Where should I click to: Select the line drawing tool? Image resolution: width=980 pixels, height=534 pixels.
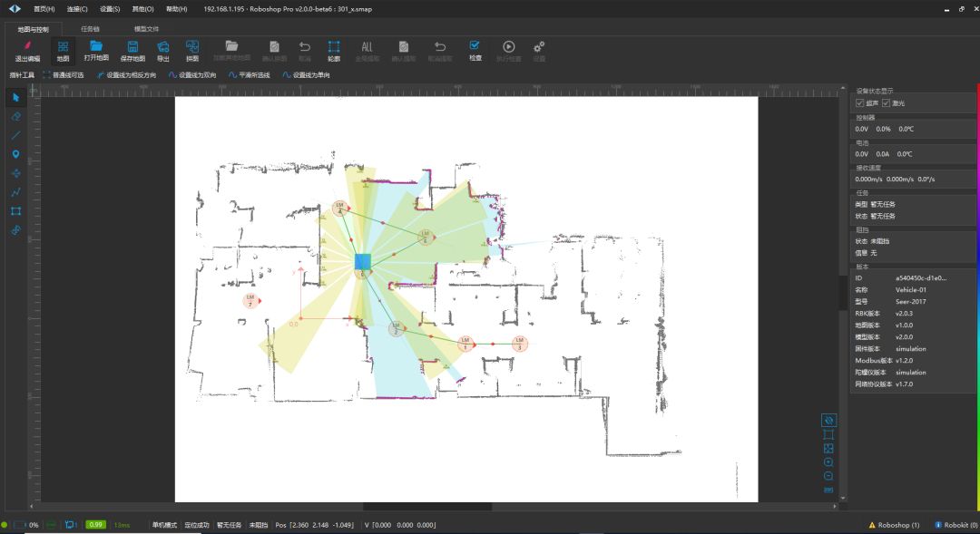coord(15,135)
